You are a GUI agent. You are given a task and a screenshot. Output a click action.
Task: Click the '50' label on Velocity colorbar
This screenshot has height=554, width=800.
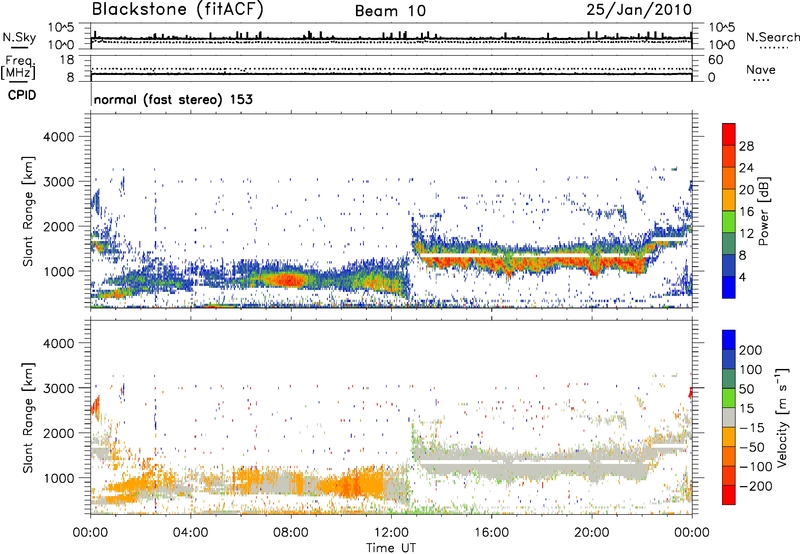pos(747,389)
